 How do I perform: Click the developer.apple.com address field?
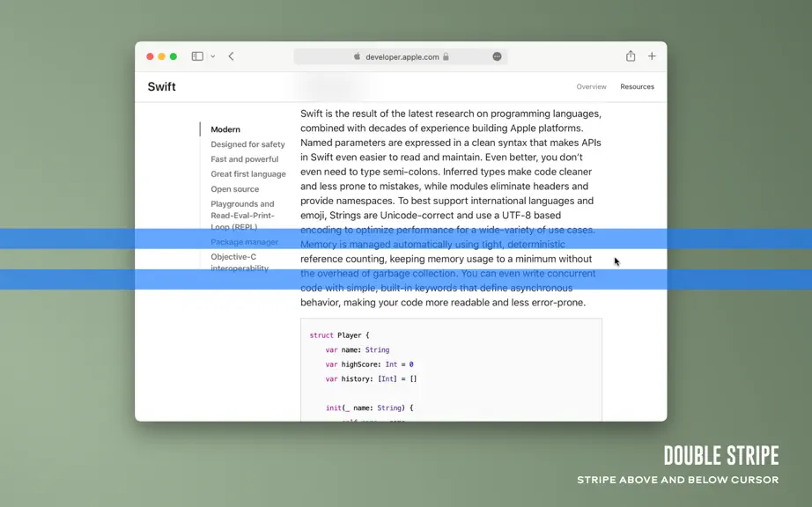click(401, 56)
